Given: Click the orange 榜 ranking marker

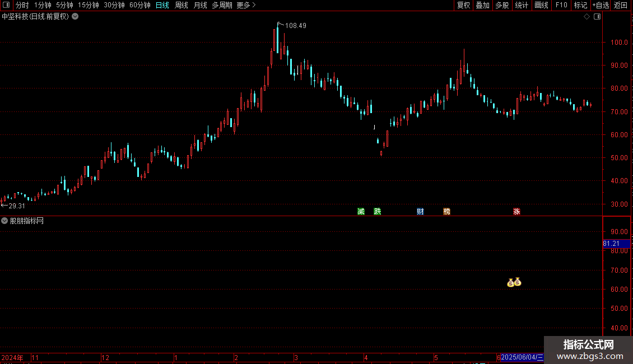Looking at the screenshot, I should [x=446, y=212].
